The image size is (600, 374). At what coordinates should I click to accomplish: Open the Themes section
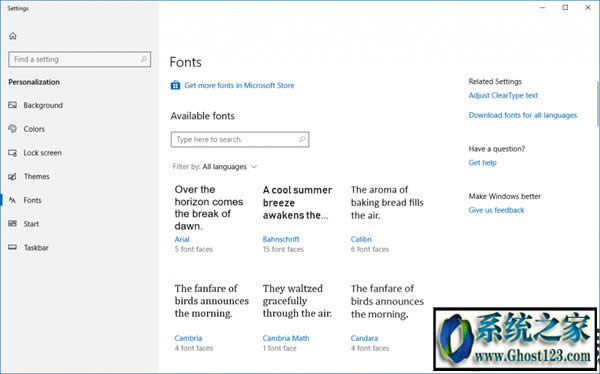point(37,176)
